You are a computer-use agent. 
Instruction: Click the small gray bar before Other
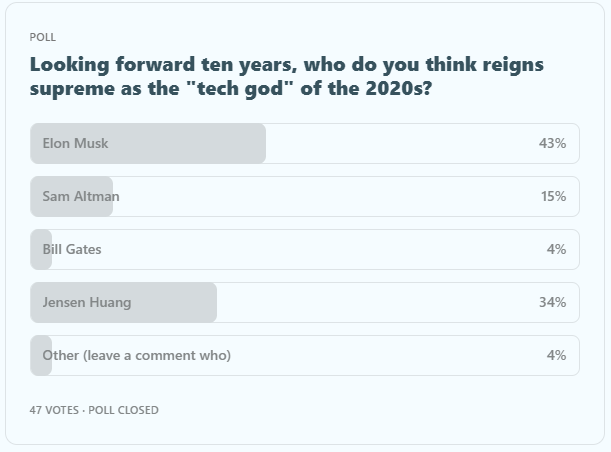pos(36,355)
